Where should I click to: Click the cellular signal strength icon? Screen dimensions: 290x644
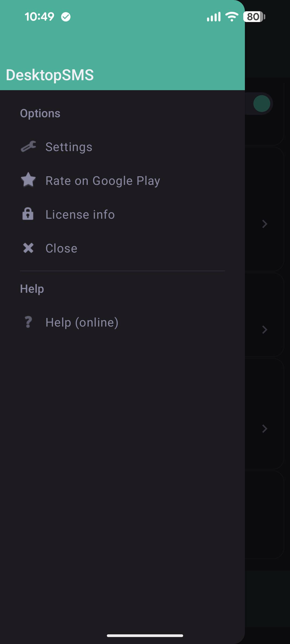(x=214, y=17)
